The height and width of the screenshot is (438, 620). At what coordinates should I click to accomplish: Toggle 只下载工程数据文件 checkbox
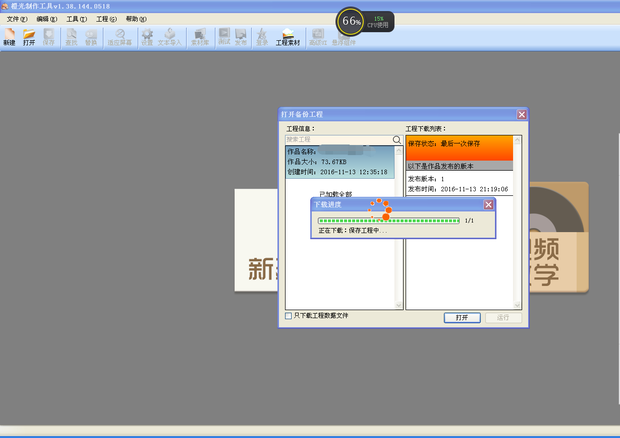(290, 315)
